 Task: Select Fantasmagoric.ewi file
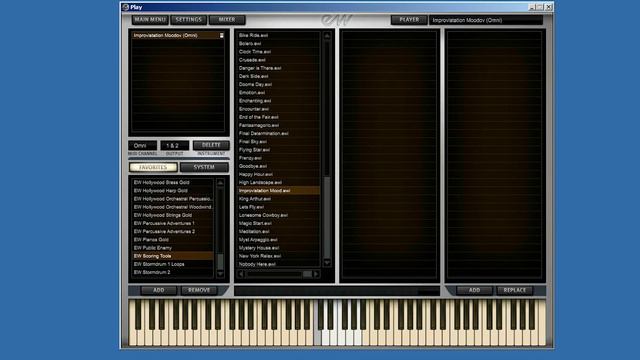279,125
